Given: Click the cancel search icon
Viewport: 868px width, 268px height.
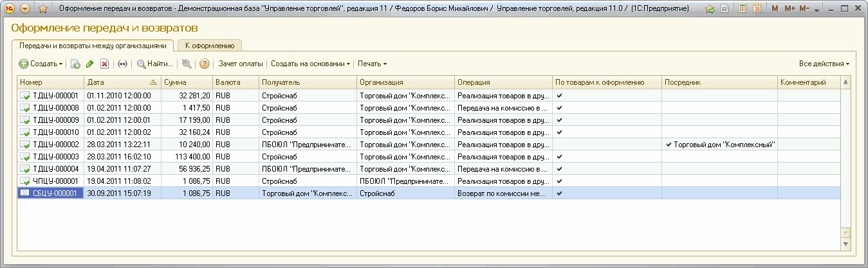Looking at the screenshot, I should point(186,64).
